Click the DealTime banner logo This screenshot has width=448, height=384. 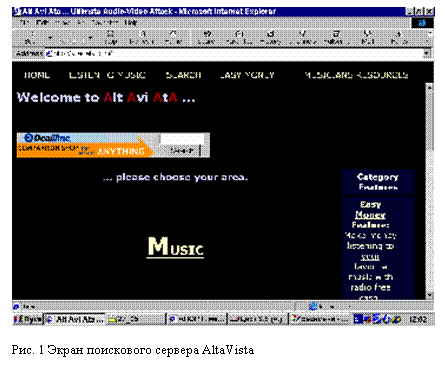point(47,138)
